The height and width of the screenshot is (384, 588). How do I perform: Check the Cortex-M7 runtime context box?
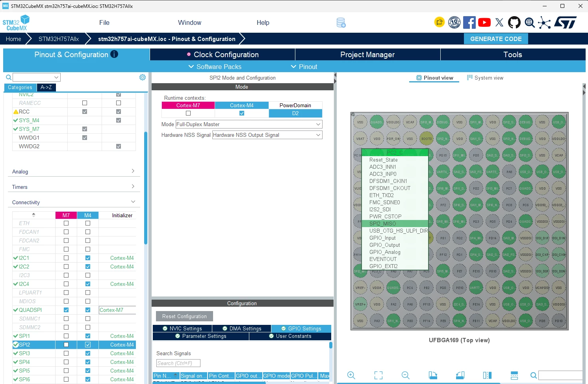[188, 113]
